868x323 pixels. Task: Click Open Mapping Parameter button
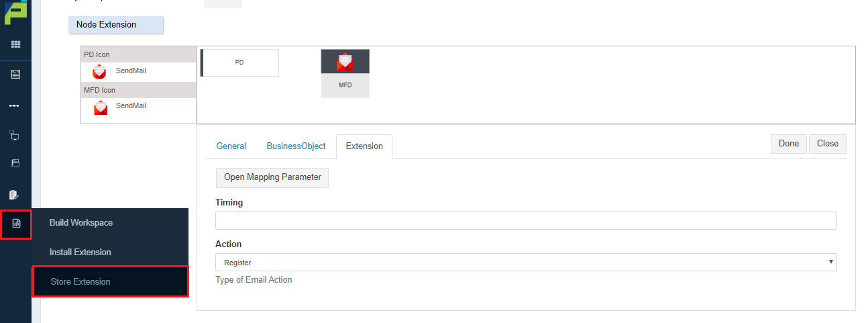tap(272, 177)
